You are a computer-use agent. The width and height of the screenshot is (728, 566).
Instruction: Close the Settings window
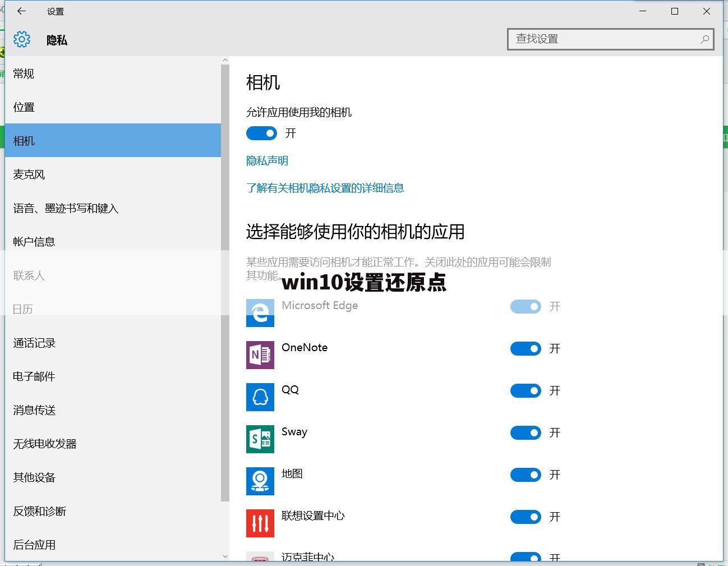[x=707, y=11]
